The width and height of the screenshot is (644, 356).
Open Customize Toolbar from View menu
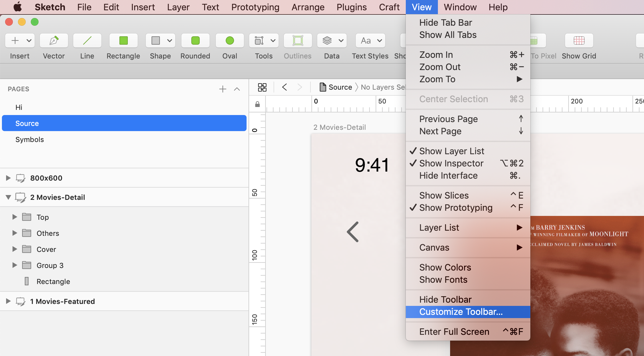tap(461, 312)
